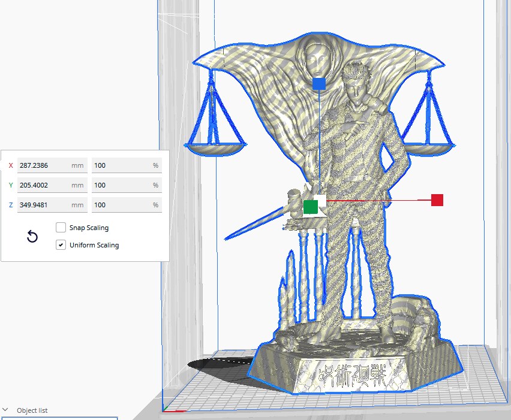The image size is (511, 420).
Task: Click the reset scale arrow icon
Action: (x=32, y=237)
